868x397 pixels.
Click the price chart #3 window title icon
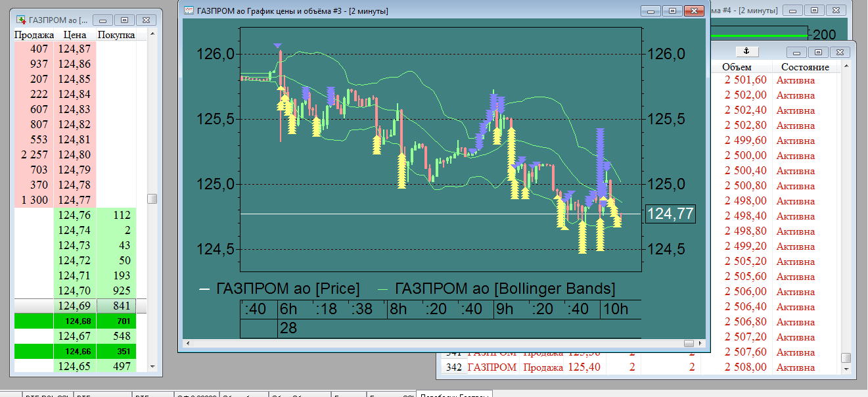click(189, 11)
